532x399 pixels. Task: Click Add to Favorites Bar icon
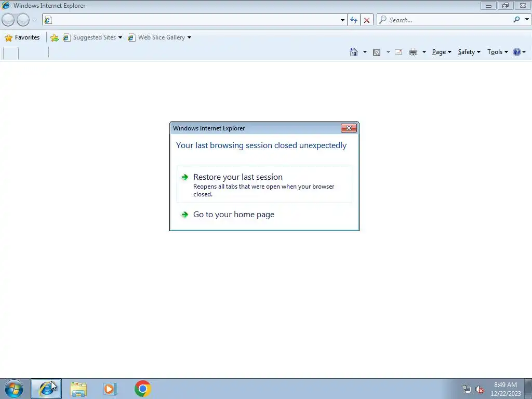(x=54, y=37)
